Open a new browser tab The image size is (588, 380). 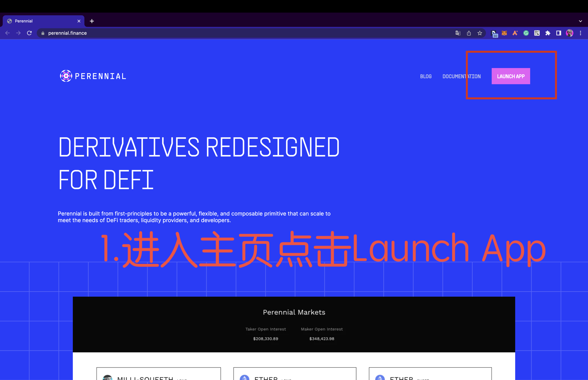[x=92, y=21]
